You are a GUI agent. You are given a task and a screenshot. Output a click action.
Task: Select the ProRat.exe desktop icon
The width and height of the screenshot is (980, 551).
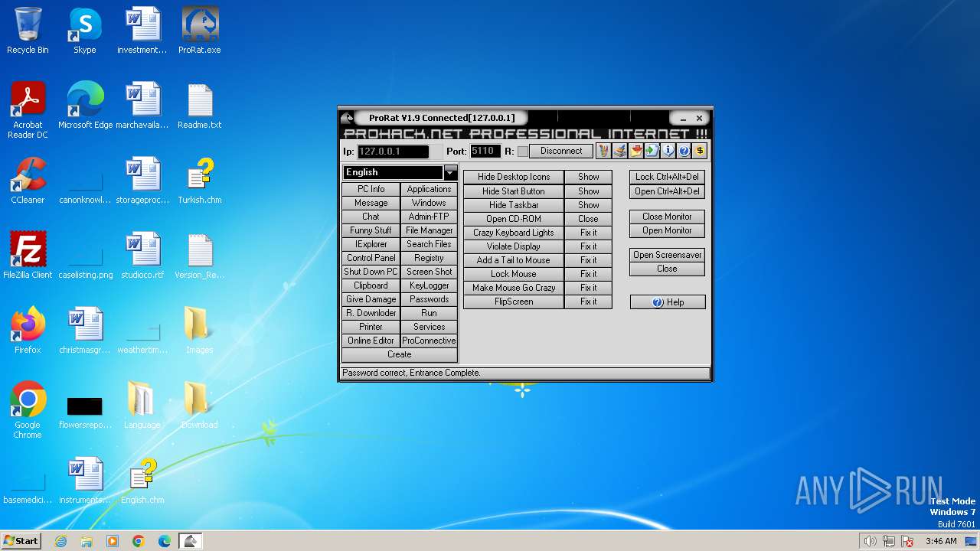click(x=200, y=31)
